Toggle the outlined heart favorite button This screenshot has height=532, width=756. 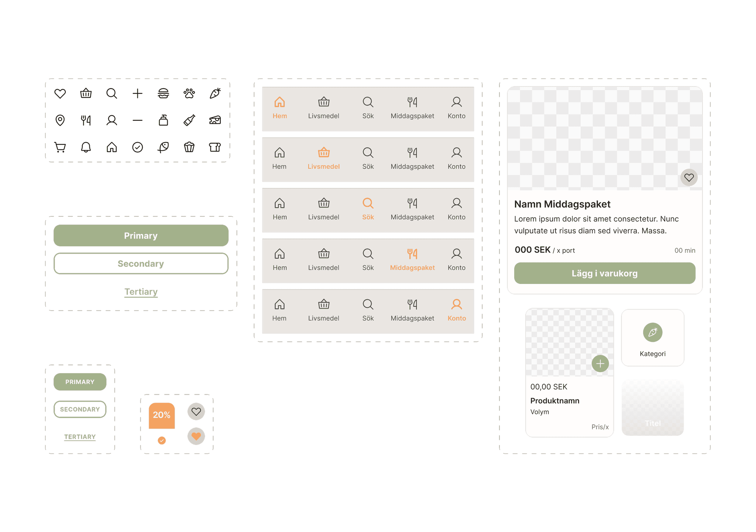[196, 411]
